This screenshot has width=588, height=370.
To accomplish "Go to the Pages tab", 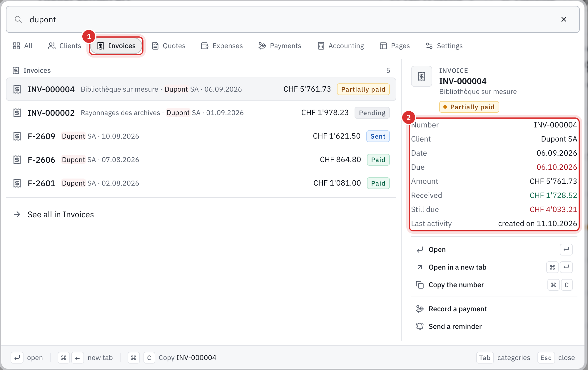I will [x=395, y=46].
